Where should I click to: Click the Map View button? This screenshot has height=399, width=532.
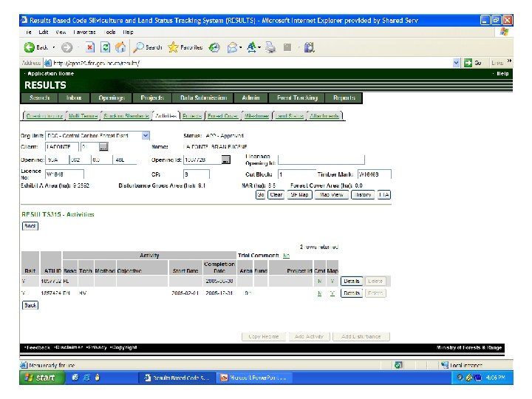[332, 195]
